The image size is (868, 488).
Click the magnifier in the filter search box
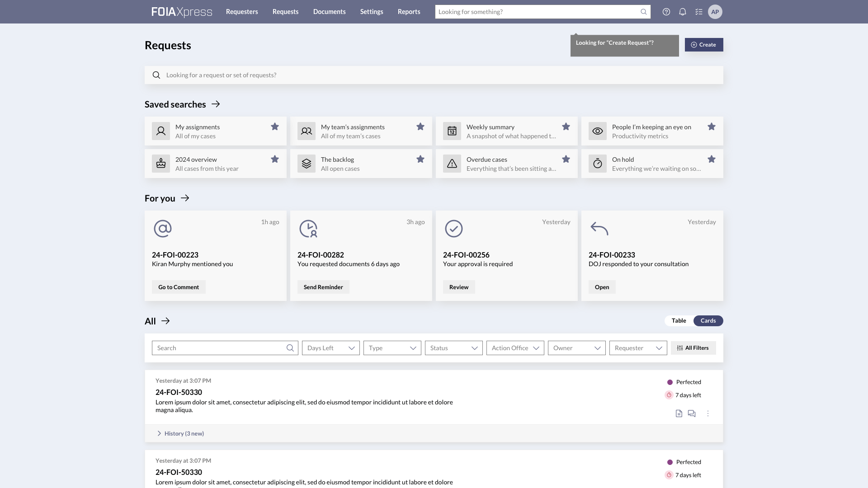[x=290, y=348]
